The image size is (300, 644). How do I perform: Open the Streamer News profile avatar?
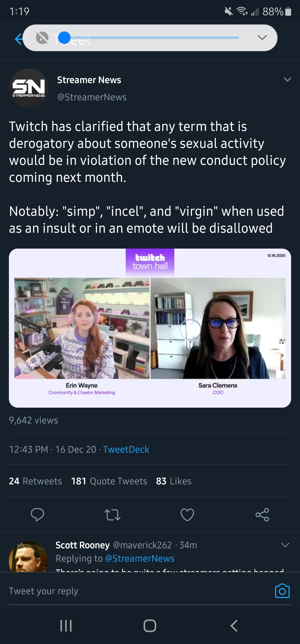pos(29,88)
